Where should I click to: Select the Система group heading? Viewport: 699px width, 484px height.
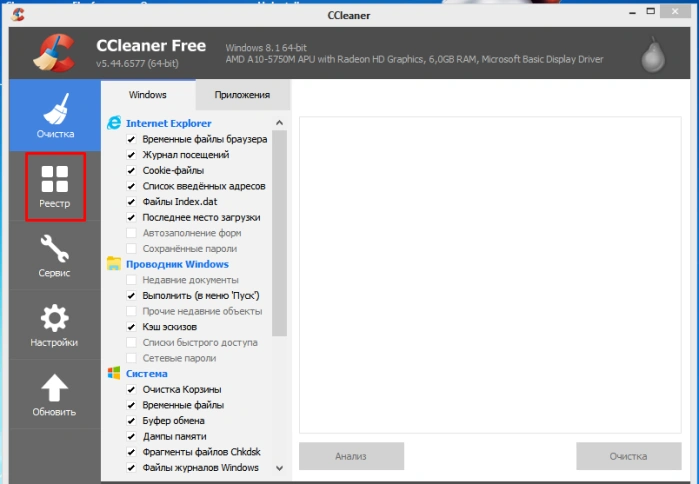click(x=147, y=373)
